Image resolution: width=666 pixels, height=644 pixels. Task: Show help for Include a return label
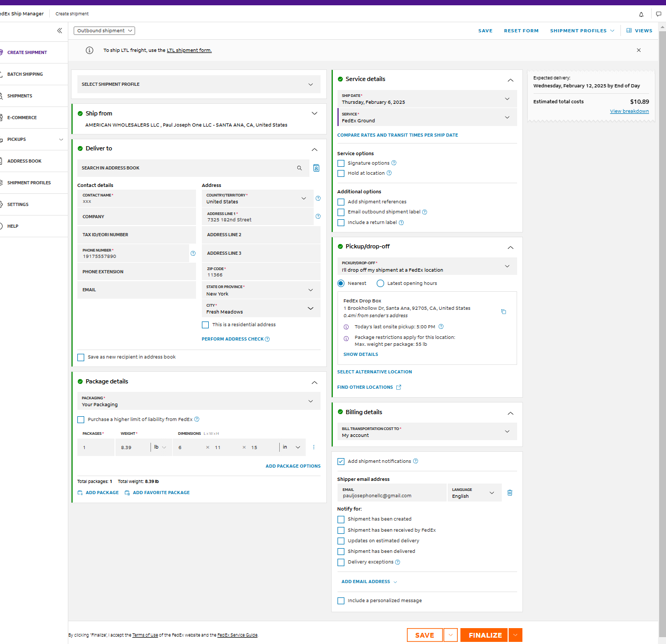pyautogui.click(x=401, y=222)
